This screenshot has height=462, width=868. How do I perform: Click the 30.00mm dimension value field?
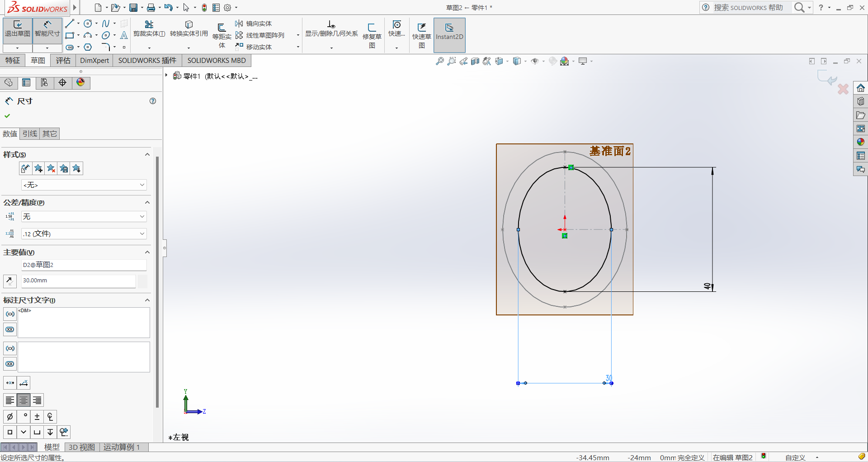[79, 281]
